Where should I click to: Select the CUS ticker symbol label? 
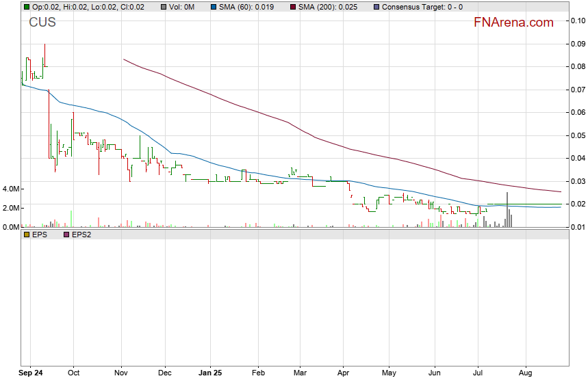pos(42,23)
